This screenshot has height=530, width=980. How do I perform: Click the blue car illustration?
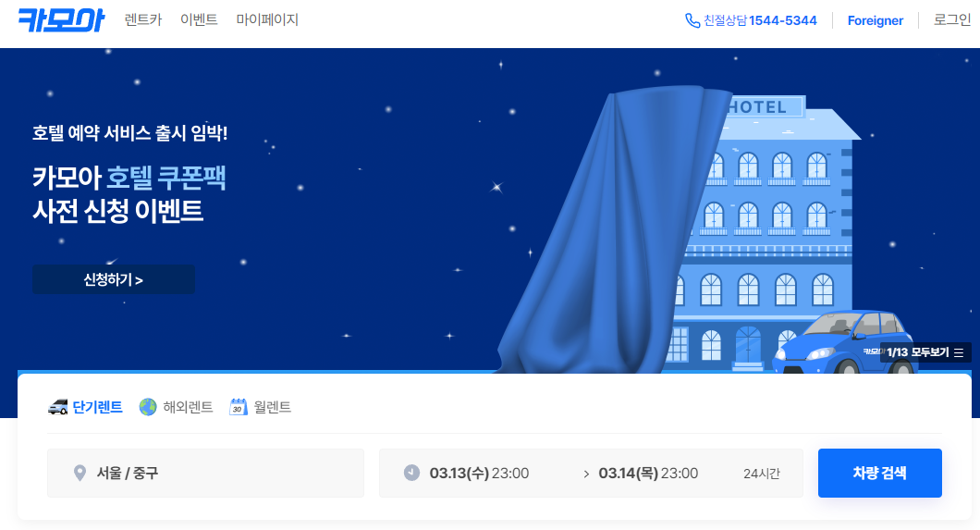844,342
